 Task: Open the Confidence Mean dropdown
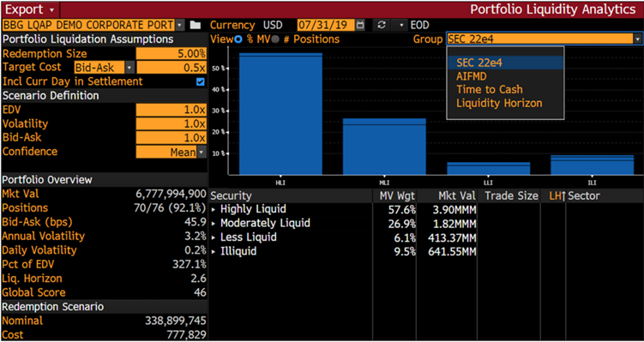pos(172,152)
